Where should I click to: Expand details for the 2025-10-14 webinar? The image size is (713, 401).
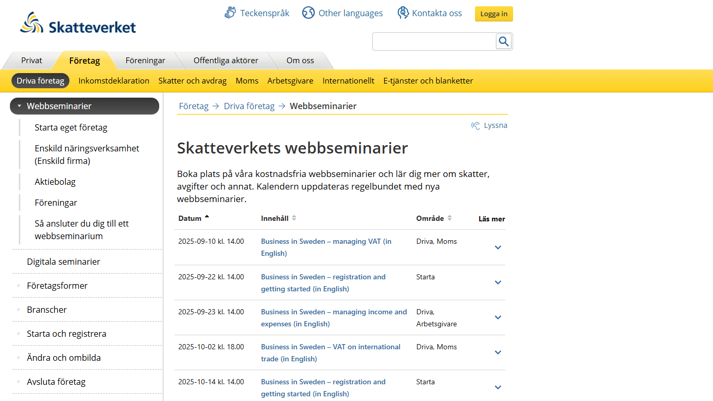pos(498,387)
